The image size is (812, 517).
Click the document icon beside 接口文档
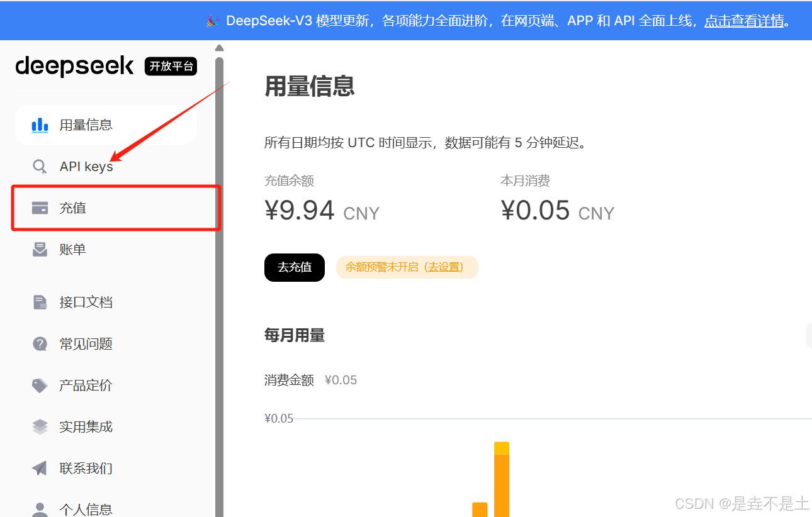coord(40,303)
